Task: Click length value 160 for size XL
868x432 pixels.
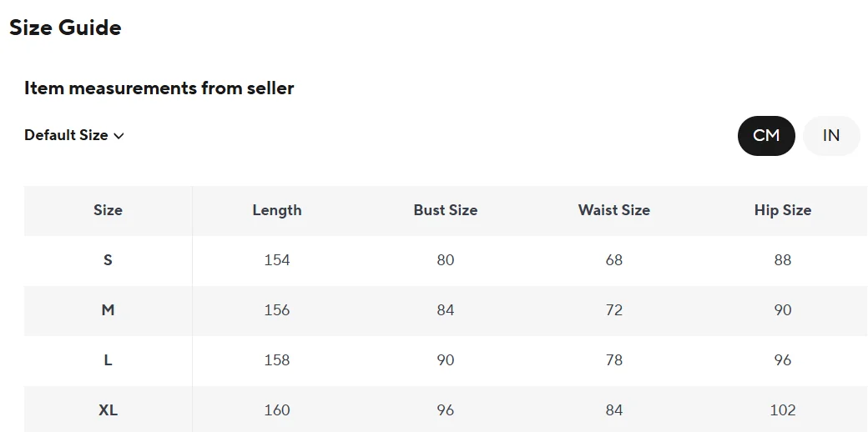Action: point(277,410)
